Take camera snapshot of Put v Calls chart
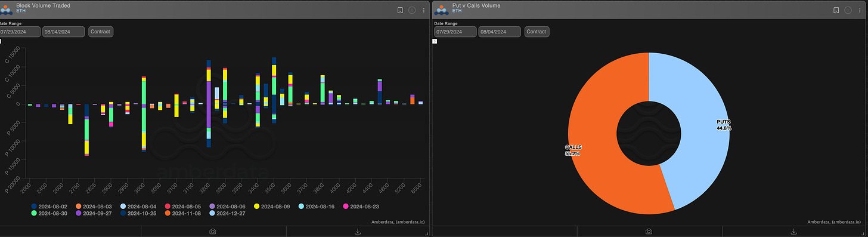 [x=649, y=231]
